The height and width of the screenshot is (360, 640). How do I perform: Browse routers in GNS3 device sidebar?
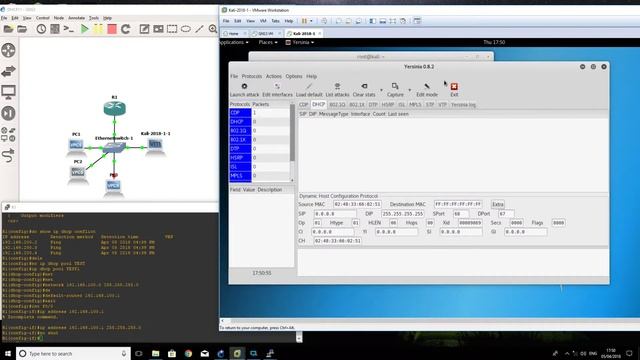click(x=8, y=50)
